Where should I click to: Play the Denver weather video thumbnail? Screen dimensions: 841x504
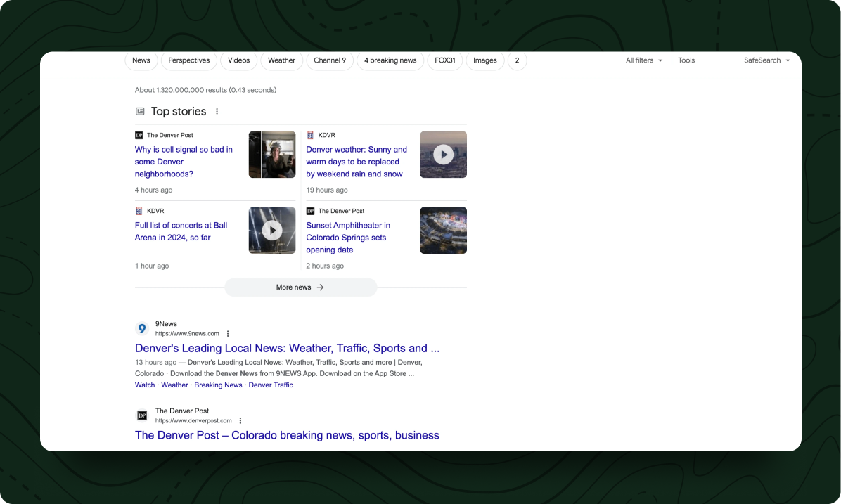click(x=443, y=155)
